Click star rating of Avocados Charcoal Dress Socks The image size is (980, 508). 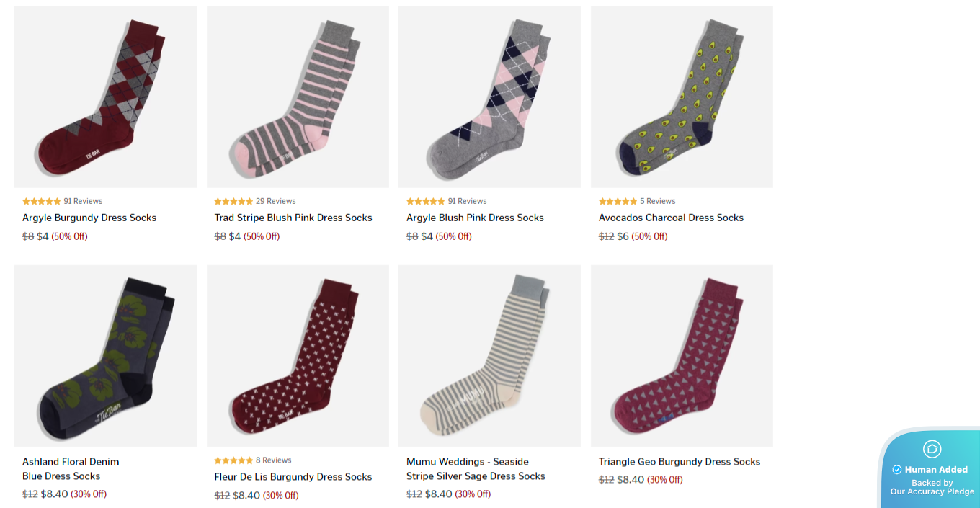coord(618,202)
